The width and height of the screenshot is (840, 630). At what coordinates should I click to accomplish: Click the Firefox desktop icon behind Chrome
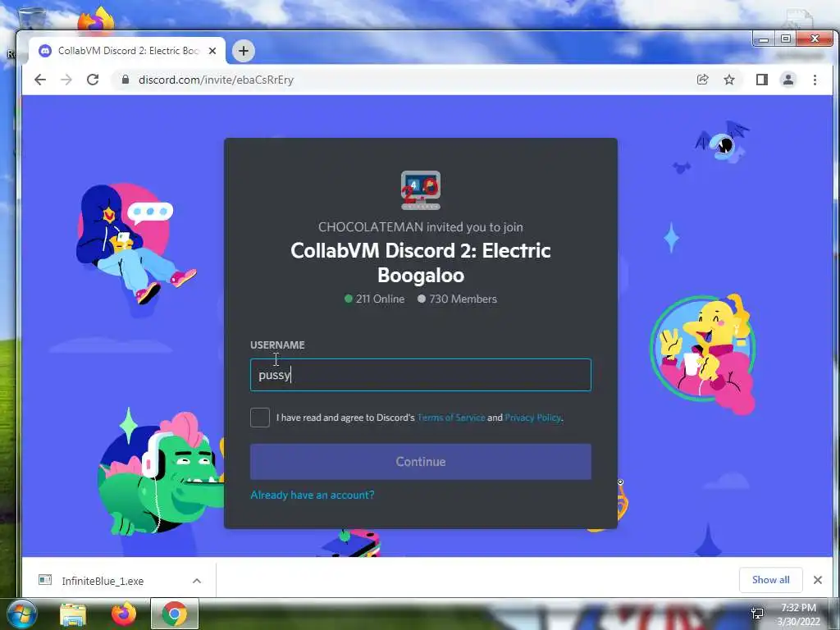(x=96, y=20)
